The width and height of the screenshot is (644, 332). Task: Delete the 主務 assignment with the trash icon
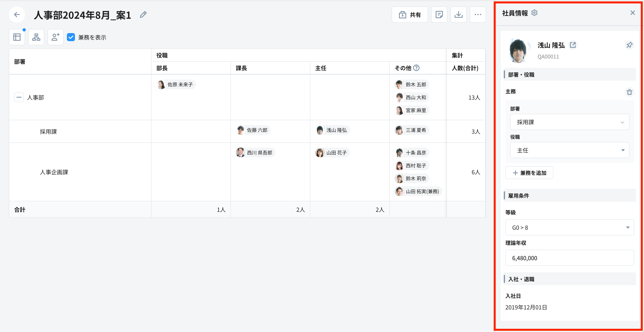pos(629,92)
